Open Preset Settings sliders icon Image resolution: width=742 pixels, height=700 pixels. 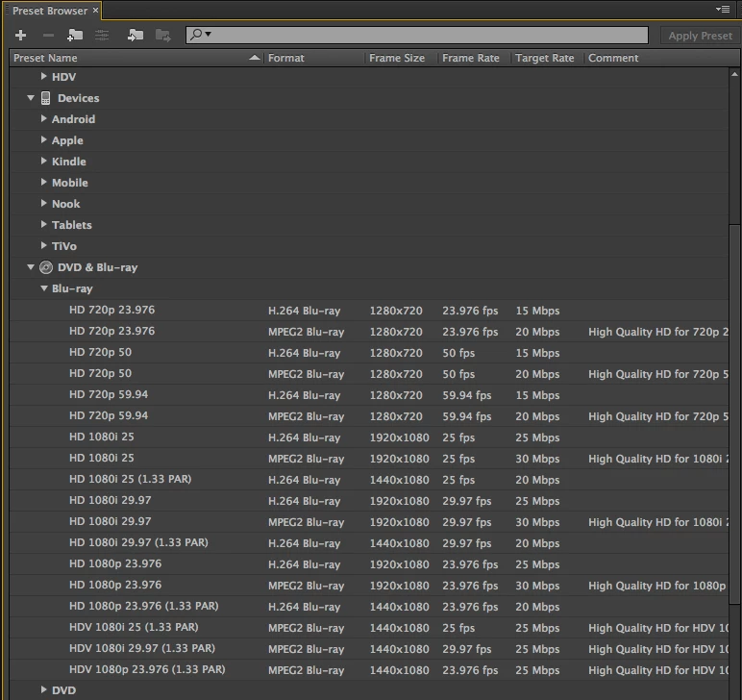[102, 35]
